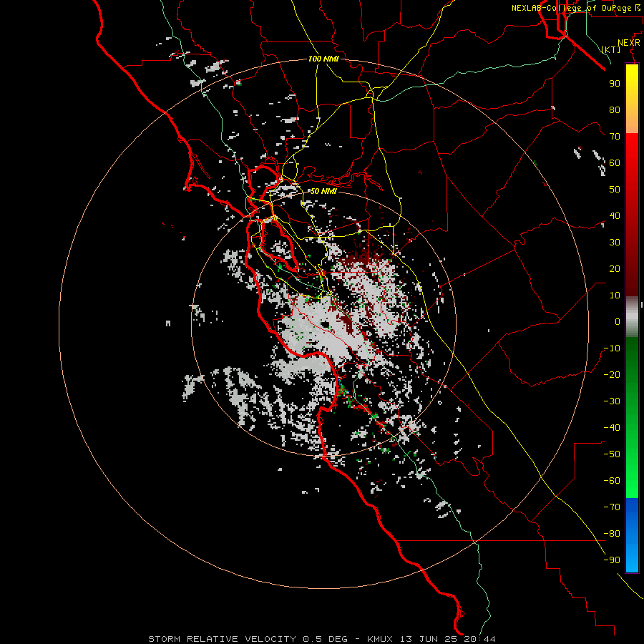Click the -70 label on velocity scale
The image size is (644, 644).
point(612,507)
